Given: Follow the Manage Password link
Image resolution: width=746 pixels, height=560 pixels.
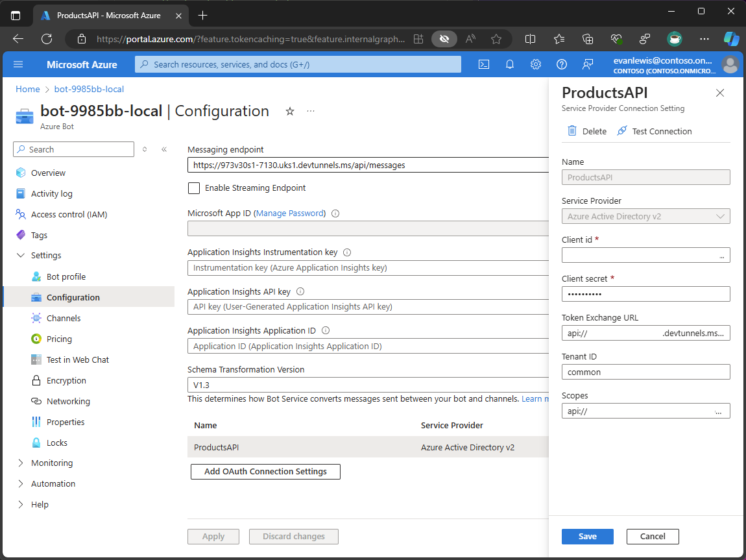Looking at the screenshot, I should pos(291,213).
